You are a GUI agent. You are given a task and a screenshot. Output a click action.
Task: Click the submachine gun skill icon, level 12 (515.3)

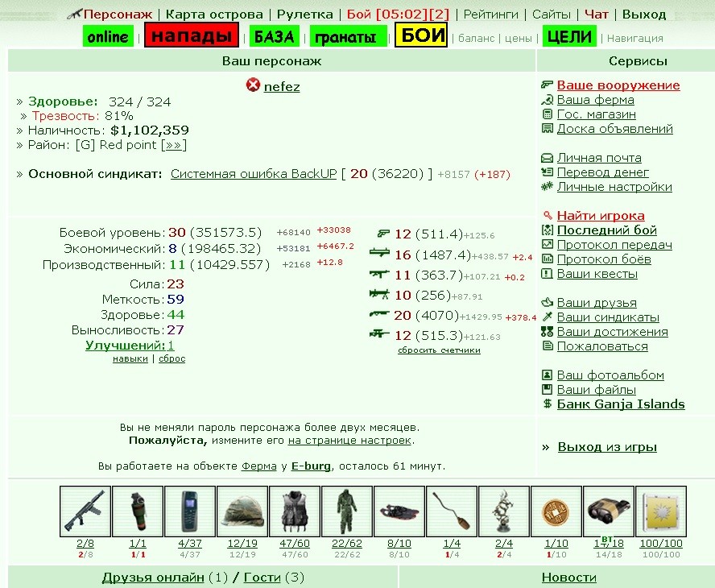(x=379, y=334)
